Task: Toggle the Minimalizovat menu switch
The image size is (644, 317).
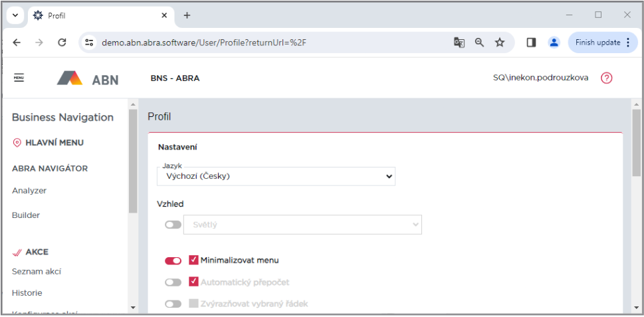Action: coord(173,261)
